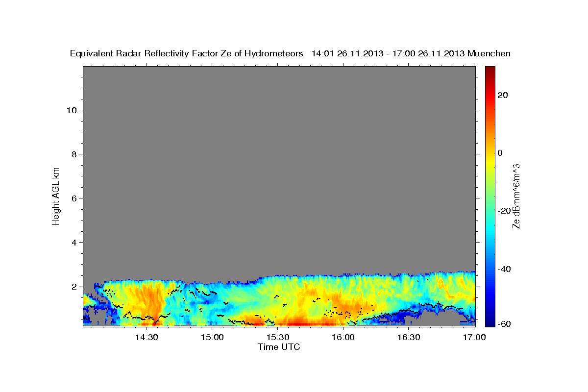Image resolution: width=588 pixels, height=392 pixels.
Task: Click the 16:00 time tick label
Action: 343,338
